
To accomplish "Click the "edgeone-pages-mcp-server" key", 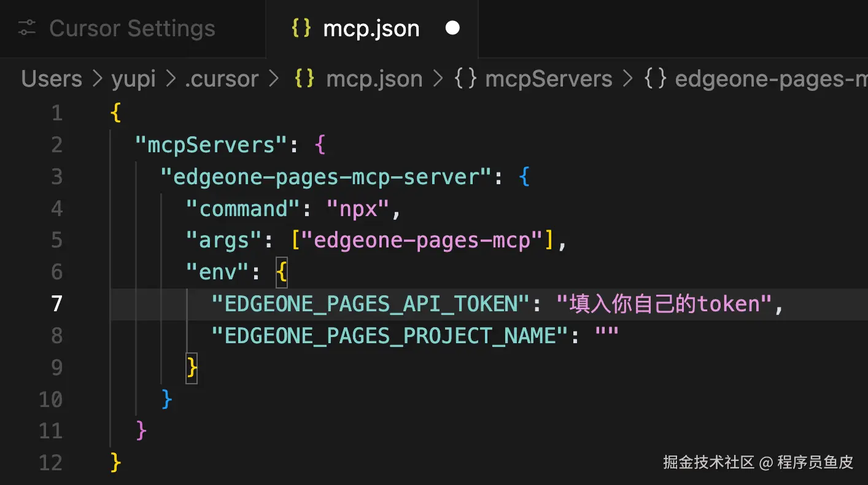I will point(327,177).
